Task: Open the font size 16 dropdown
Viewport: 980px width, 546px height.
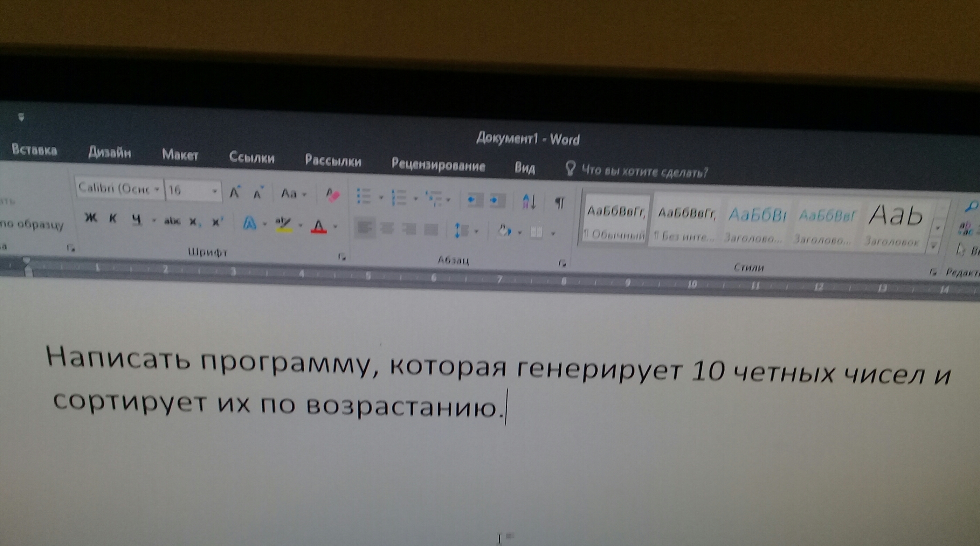Action: point(215,191)
